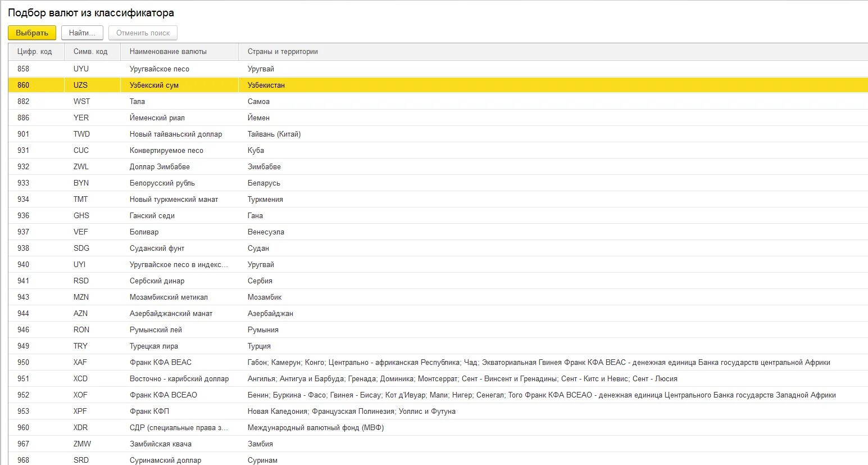Select the Замбийская квача row
868x465 pixels.
point(438,444)
